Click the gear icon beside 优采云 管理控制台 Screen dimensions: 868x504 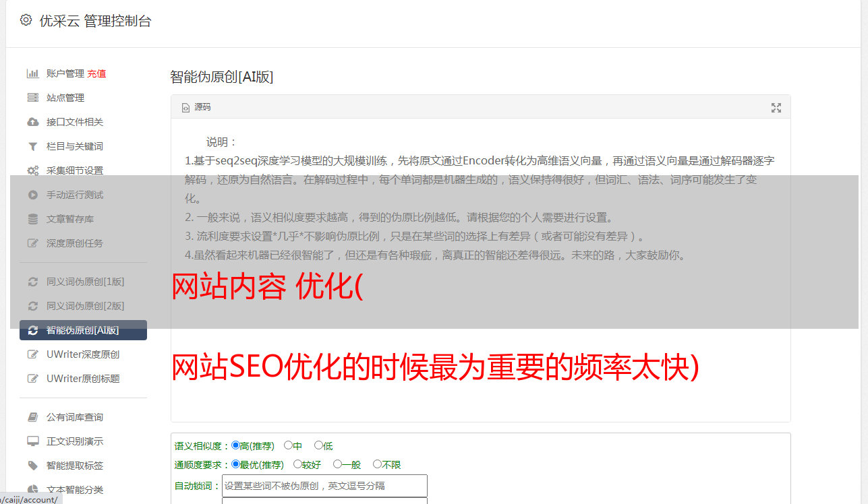click(26, 20)
